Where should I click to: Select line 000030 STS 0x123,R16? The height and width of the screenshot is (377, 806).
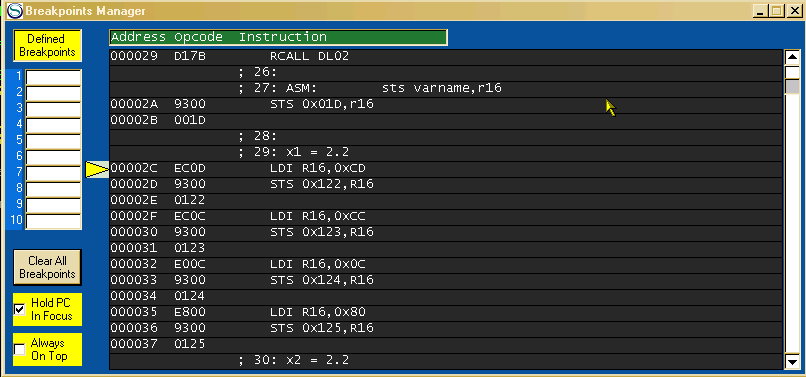click(446, 232)
